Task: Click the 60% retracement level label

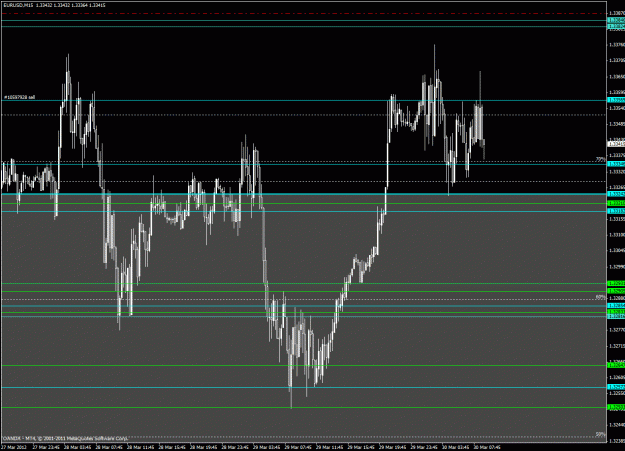Action: click(600, 297)
